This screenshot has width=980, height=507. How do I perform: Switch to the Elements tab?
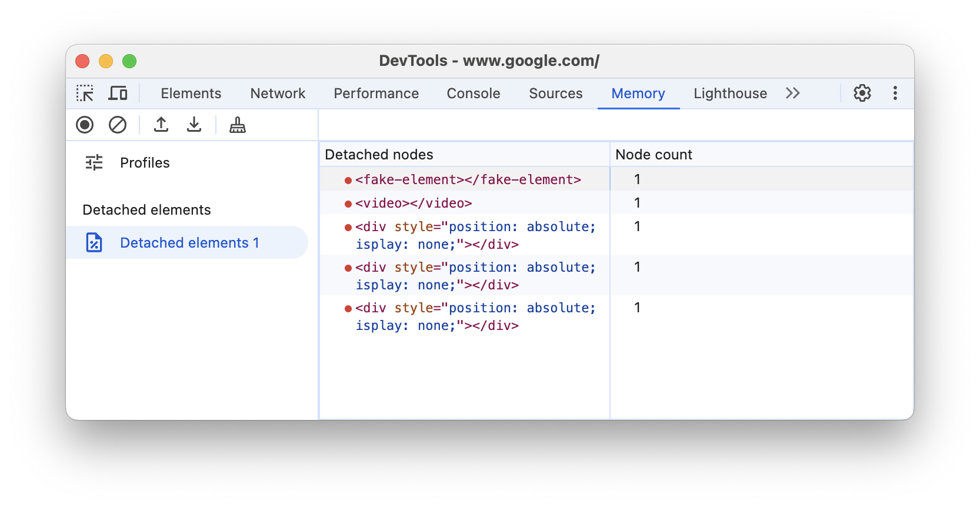pyautogui.click(x=191, y=94)
